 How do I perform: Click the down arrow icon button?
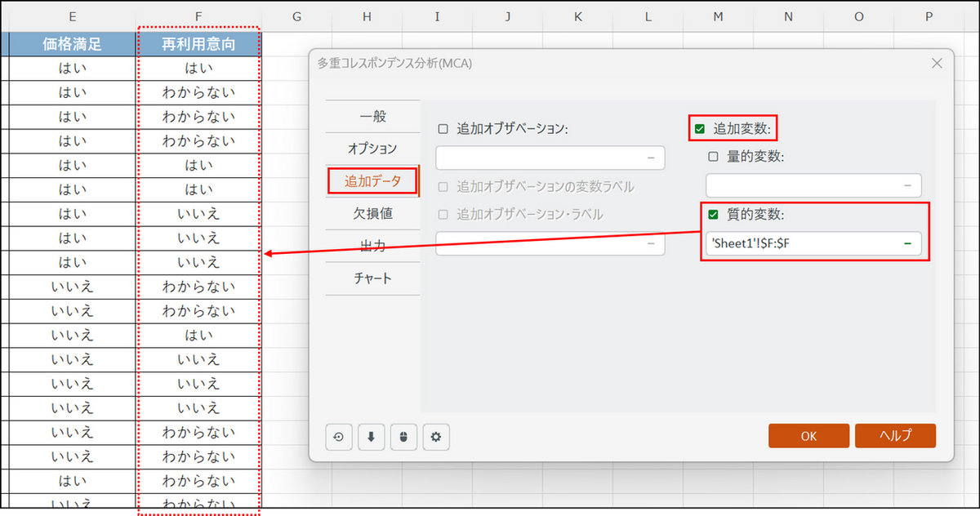(371, 437)
